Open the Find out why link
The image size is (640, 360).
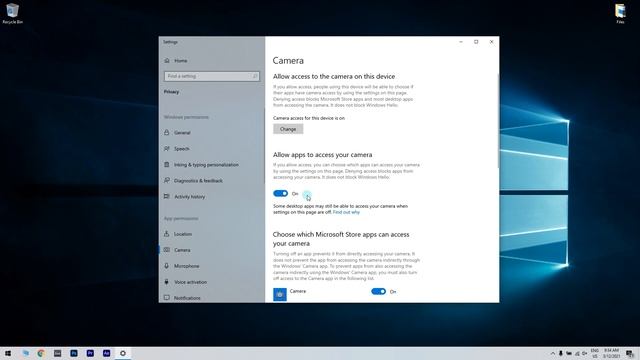pos(346,212)
